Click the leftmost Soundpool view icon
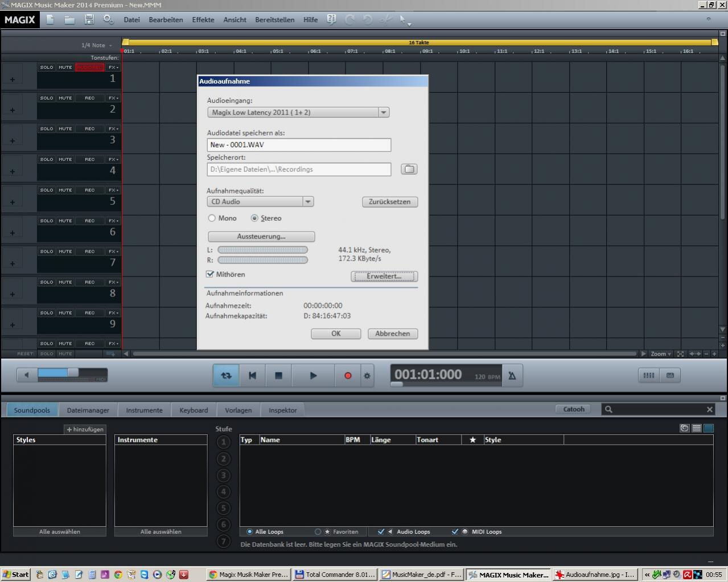728x582 pixels. 685,428
